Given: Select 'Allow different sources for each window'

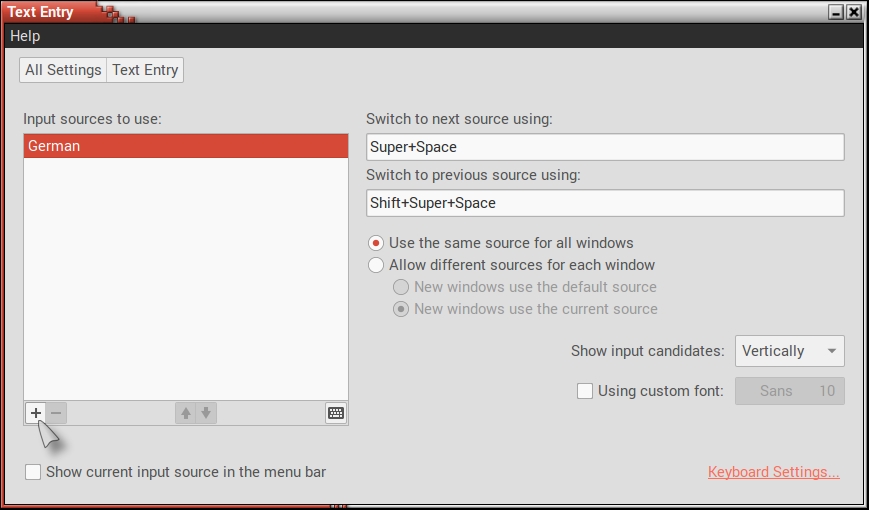Looking at the screenshot, I should coord(376,265).
